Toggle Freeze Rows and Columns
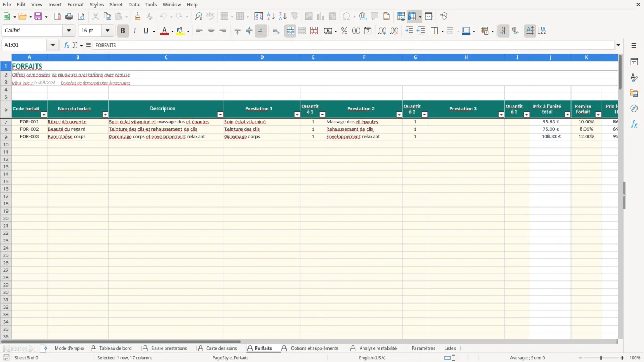 (x=412, y=17)
